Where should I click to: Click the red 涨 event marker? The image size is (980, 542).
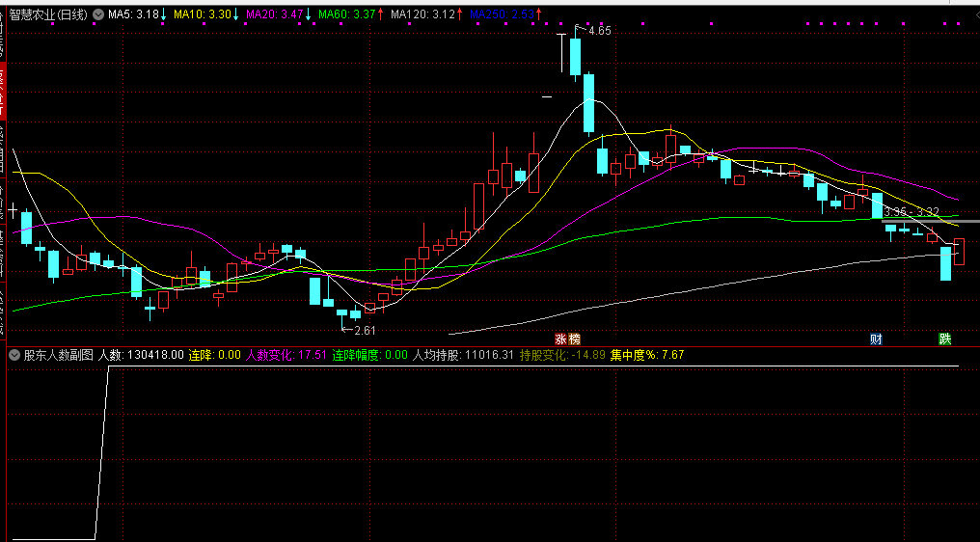[561, 339]
